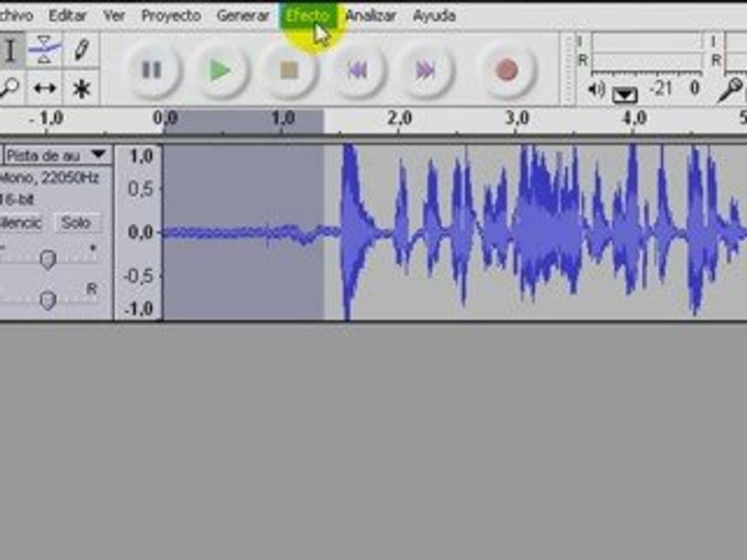Open the Ver menu

(x=114, y=16)
